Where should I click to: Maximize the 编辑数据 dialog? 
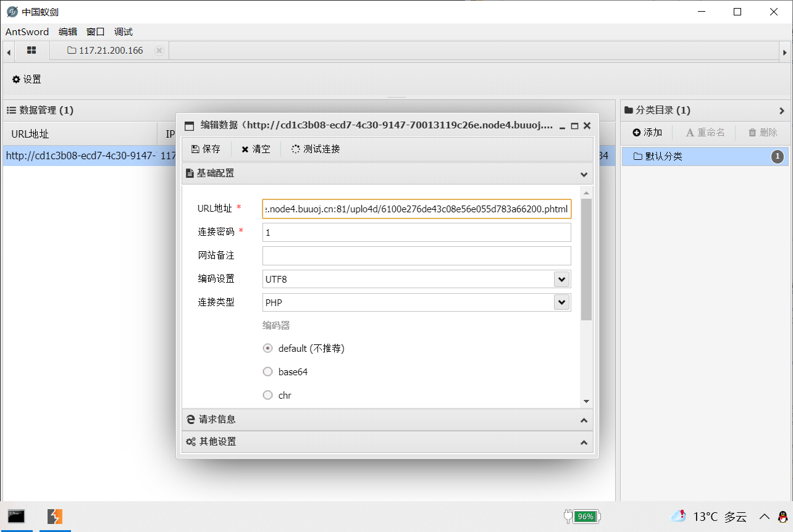point(574,126)
